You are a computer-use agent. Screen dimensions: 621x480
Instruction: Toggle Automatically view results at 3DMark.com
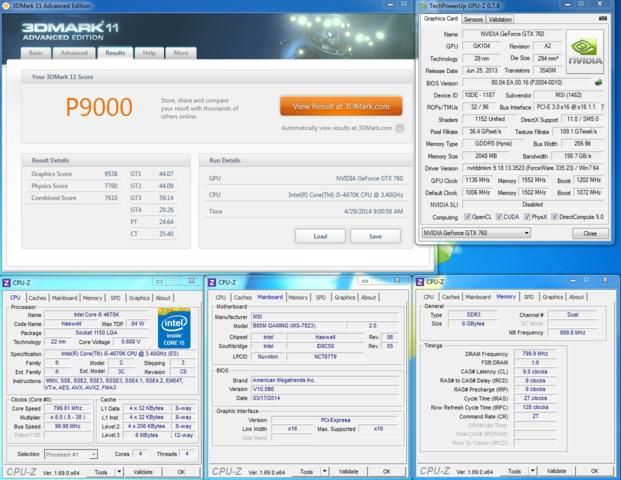pyautogui.click(x=400, y=128)
